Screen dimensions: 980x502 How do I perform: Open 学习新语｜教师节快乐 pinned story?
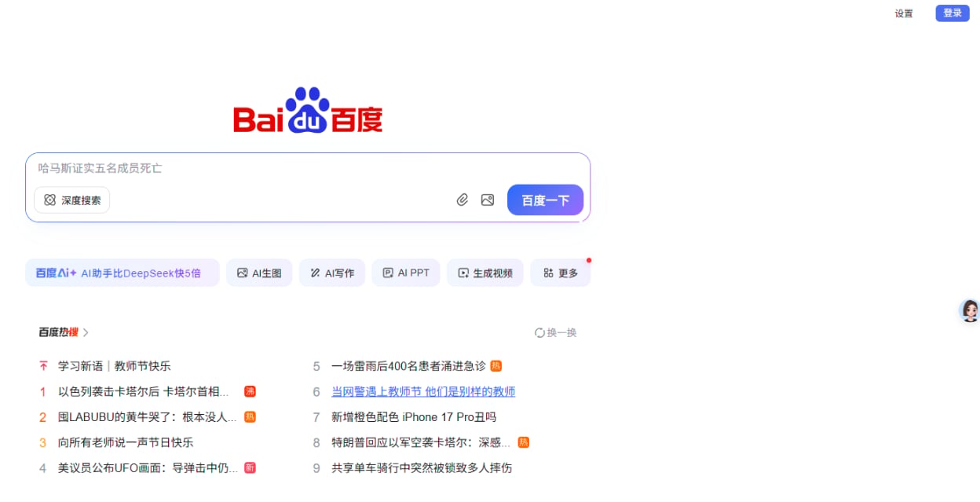click(115, 366)
